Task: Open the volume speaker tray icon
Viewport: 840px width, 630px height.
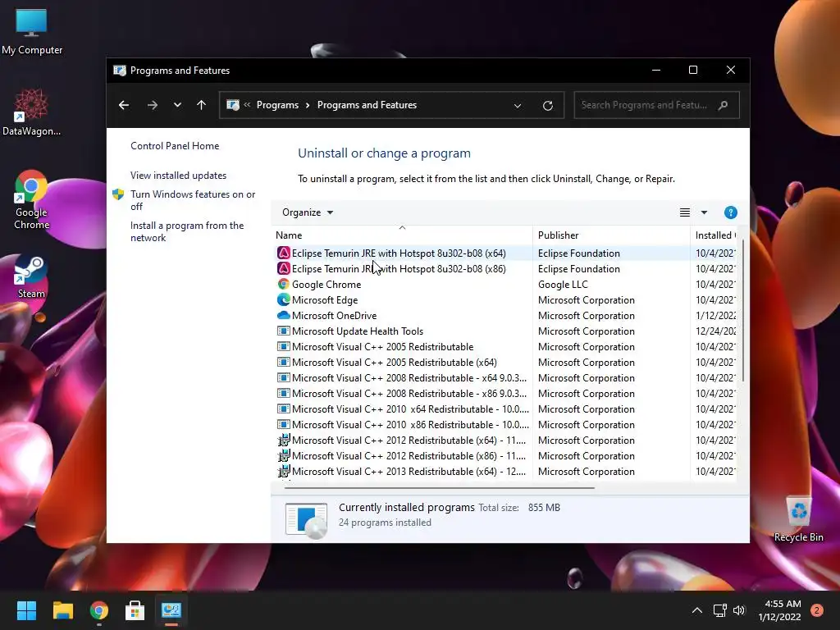Action: point(739,610)
